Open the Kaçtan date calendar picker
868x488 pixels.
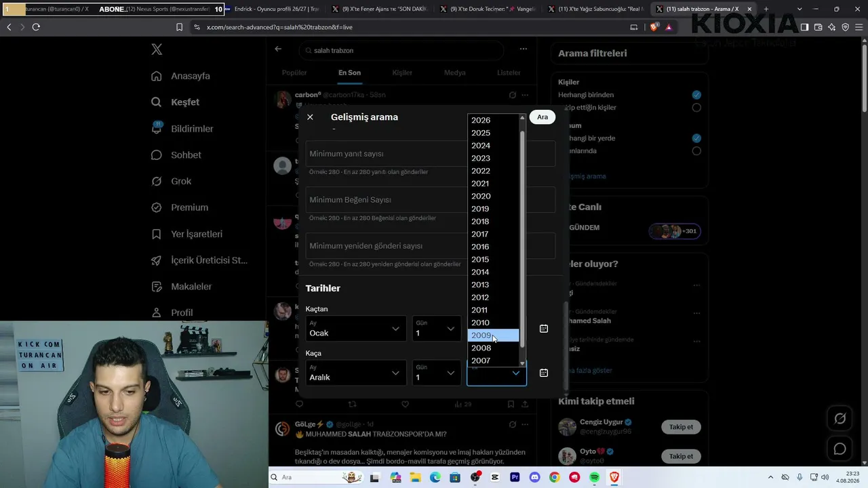[x=544, y=329]
